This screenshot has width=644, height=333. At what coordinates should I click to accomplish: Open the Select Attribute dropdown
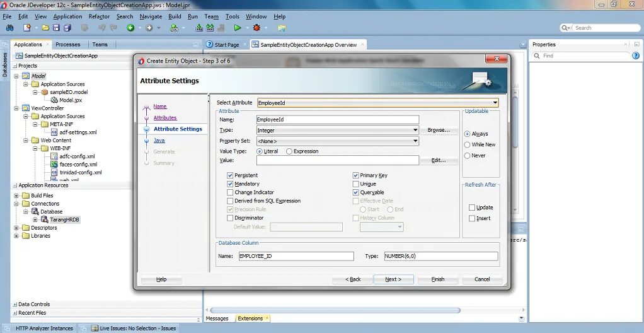(x=496, y=103)
